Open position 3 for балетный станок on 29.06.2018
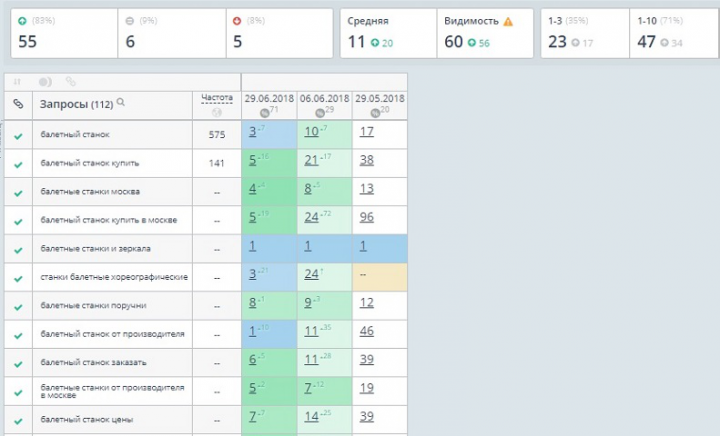Image resolution: width=720 pixels, height=436 pixels. click(x=253, y=132)
